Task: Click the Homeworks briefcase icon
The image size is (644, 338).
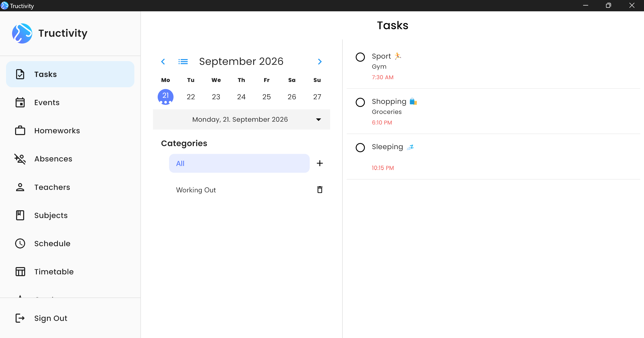Action: click(20, 131)
